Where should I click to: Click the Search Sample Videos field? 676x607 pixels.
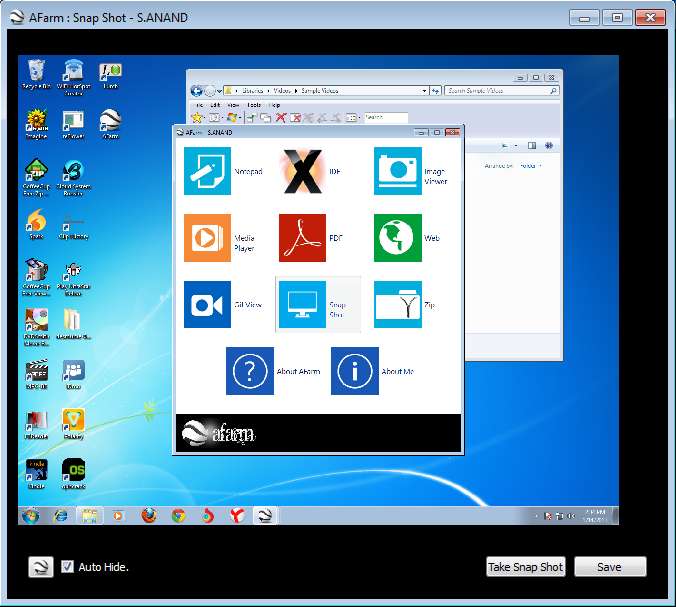tap(502, 91)
